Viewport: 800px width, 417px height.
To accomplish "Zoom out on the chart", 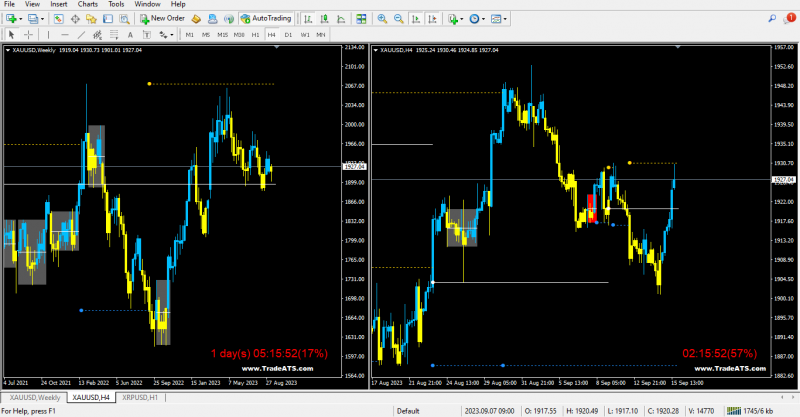I will 398,19.
